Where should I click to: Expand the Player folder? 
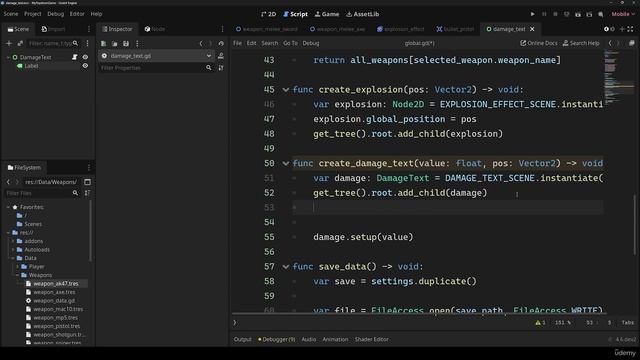click(17, 267)
